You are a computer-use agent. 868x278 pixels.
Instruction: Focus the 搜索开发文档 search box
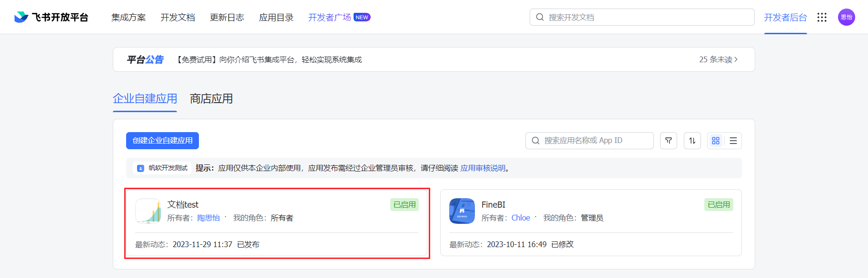point(642,17)
